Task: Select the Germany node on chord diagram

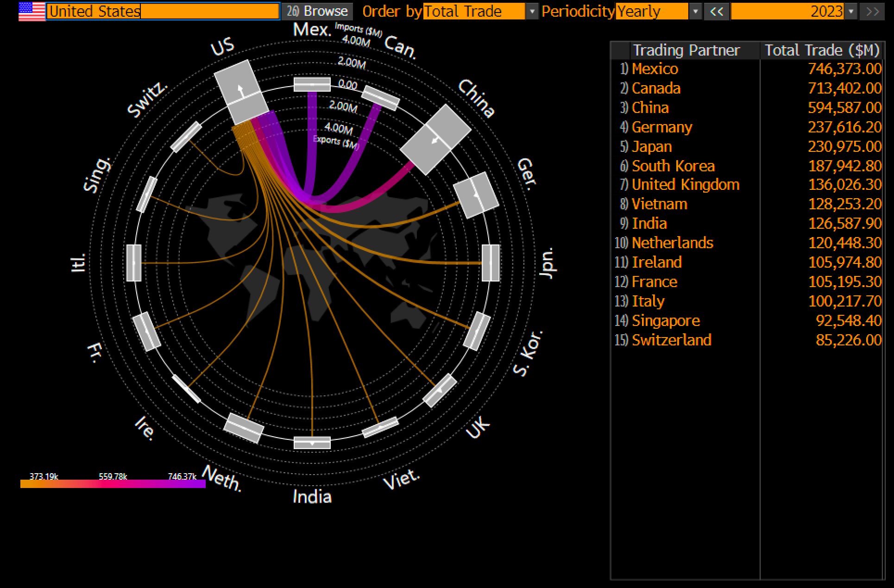Action: [x=476, y=195]
